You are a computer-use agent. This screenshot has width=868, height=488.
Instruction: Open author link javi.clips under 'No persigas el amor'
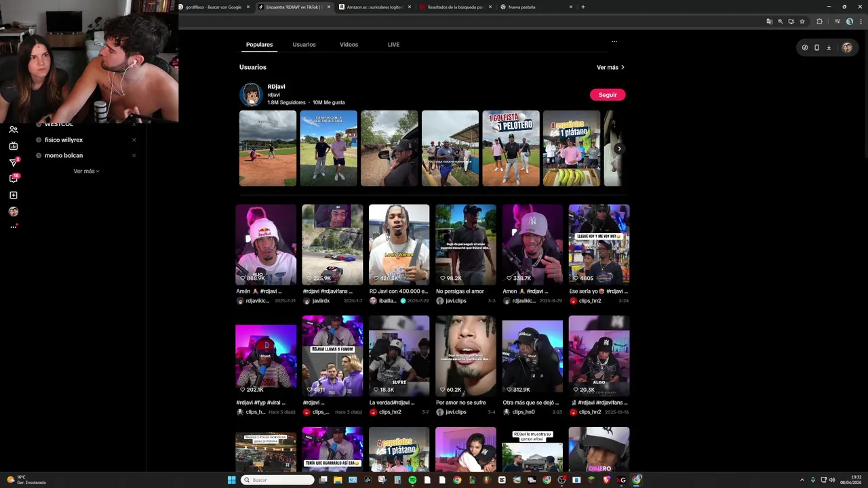click(456, 301)
